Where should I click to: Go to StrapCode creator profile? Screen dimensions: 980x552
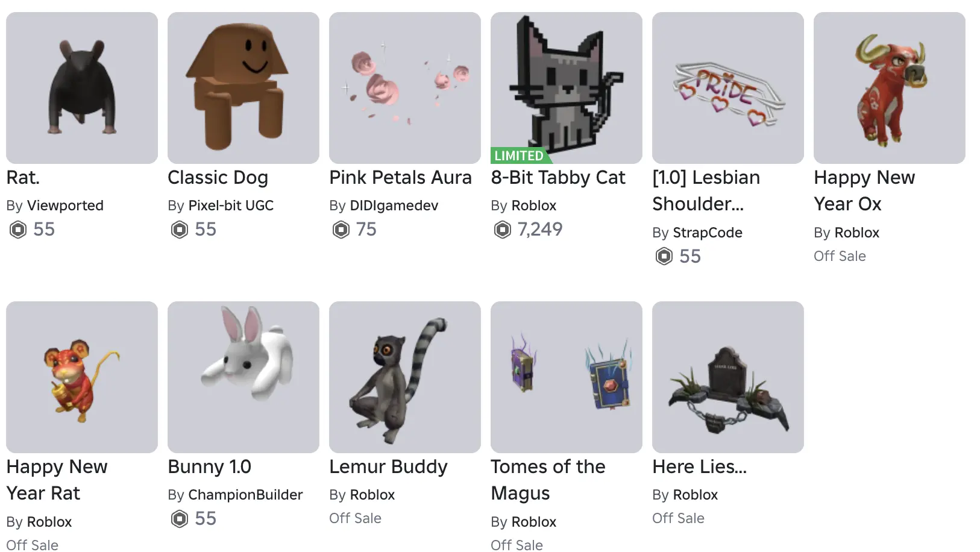pyautogui.click(x=708, y=233)
